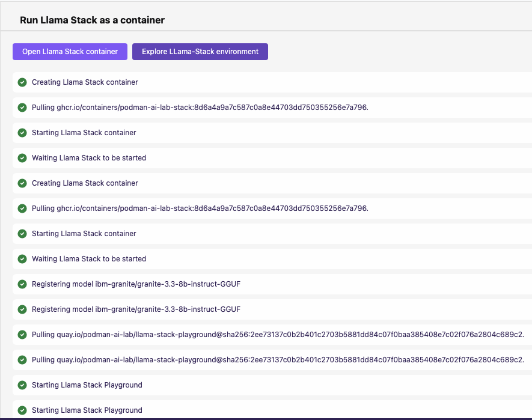532x420 pixels.
Task: Click the check icon beside the second 'Creating Llama Stack container'
Action: (22, 183)
